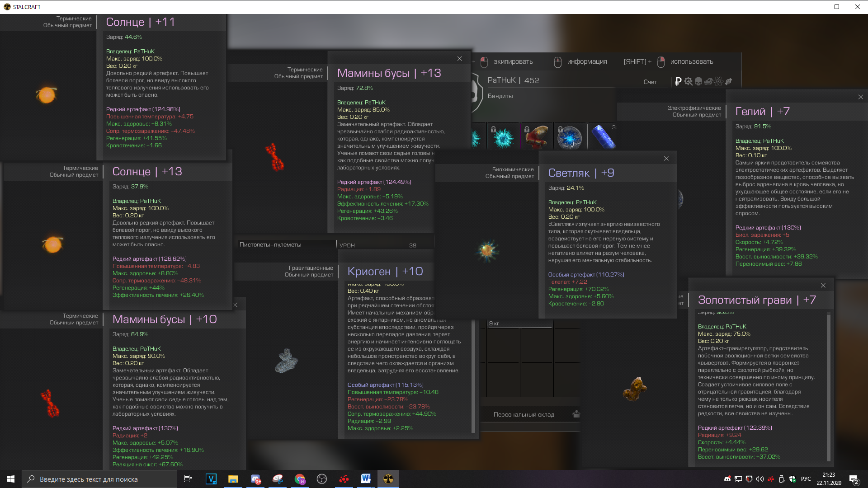This screenshot has height=488, width=868.
Task: Select the locked cyan spiky artifact slot
Action: 503,136
